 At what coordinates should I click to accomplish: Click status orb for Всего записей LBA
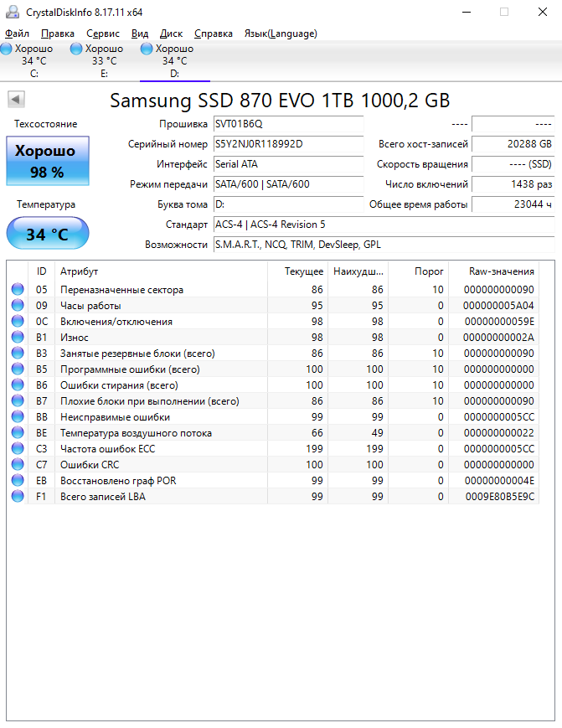click(x=18, y=497)
